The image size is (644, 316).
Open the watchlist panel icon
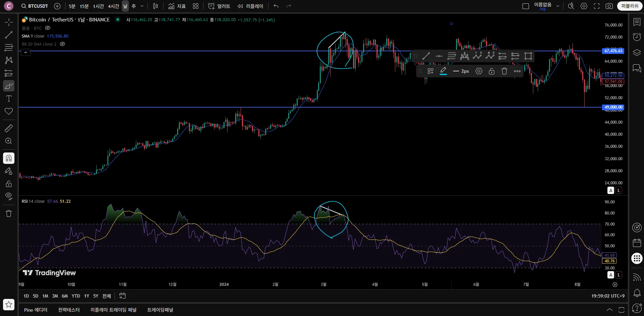(x=637, y=22)
